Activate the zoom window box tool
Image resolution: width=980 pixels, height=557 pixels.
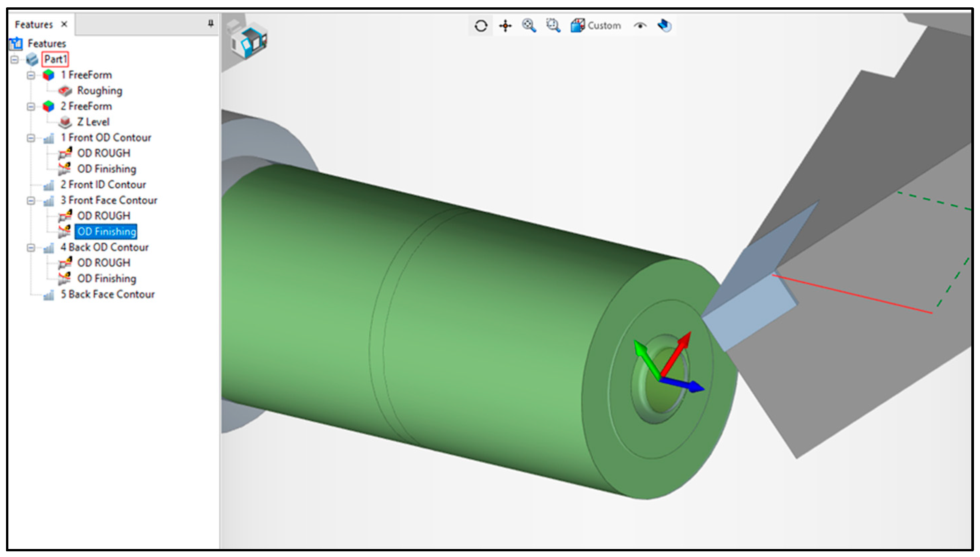(553, 26)
